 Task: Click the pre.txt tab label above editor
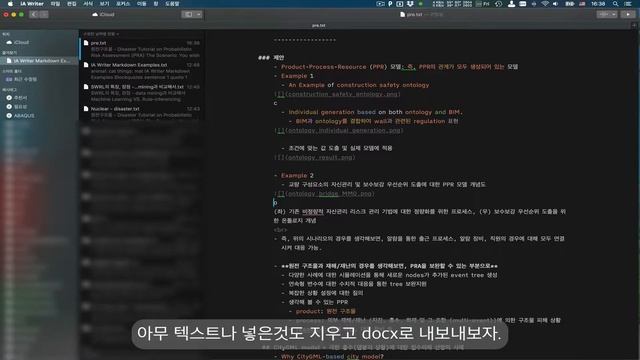tap(319, 25)
